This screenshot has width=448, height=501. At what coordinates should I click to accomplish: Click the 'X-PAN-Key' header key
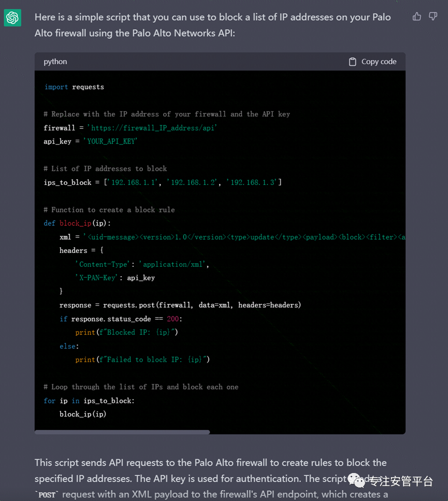coord(97,278)
